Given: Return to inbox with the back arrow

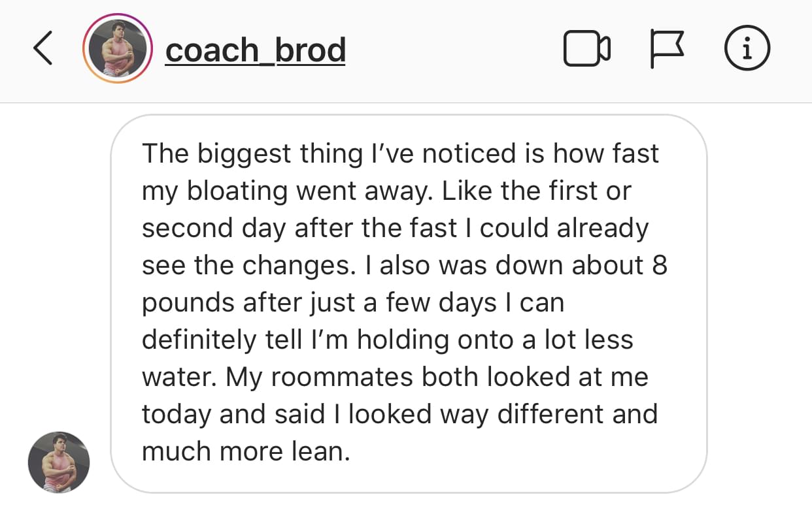Looking at the screenshot, I should pyautogui.click(x=42, y=50).
